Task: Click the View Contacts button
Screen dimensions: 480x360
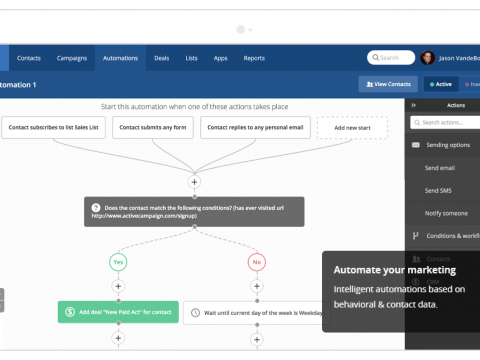Action: tap(389, 84)
